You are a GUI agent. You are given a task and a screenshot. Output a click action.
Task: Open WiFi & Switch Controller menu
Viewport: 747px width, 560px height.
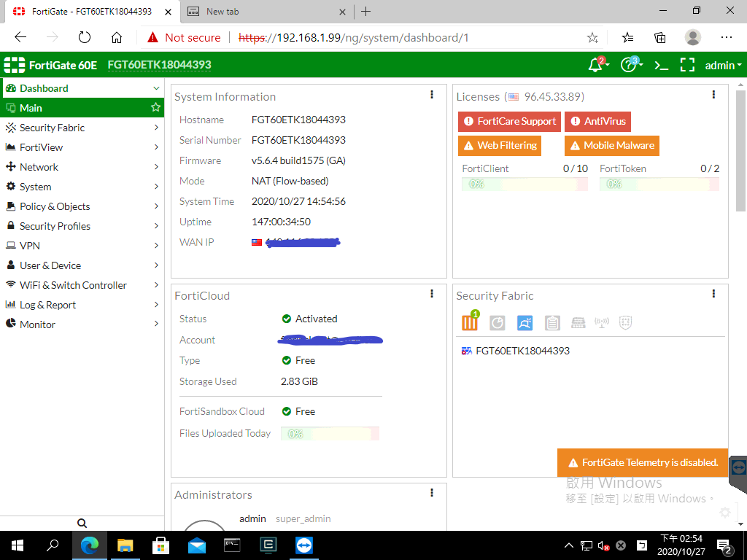tap(82, 285)
